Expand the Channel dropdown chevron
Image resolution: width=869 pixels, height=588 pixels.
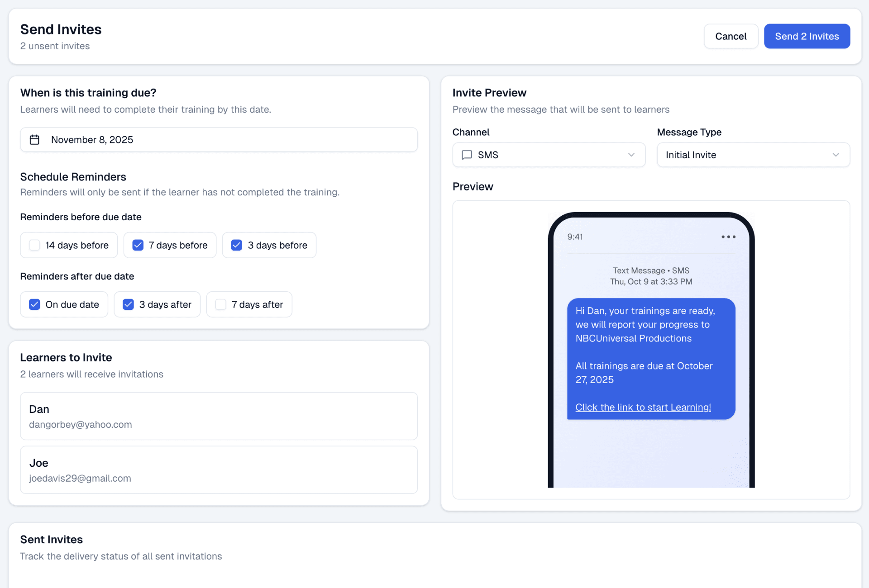click(x=631, y=155)
